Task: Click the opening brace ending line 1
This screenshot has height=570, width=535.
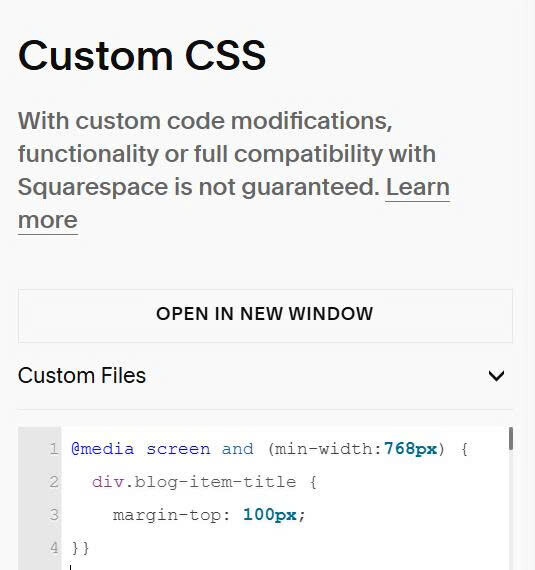Action: [464, 449]
